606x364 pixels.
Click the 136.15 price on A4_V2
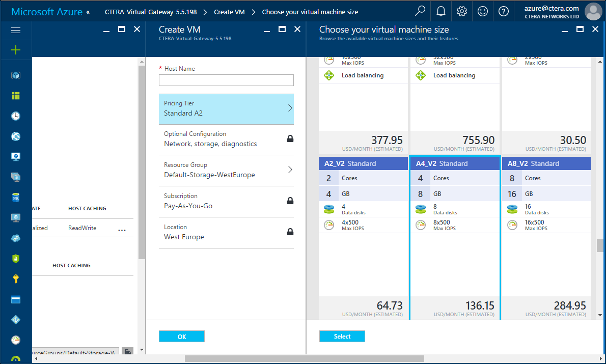tap(480, 305)
